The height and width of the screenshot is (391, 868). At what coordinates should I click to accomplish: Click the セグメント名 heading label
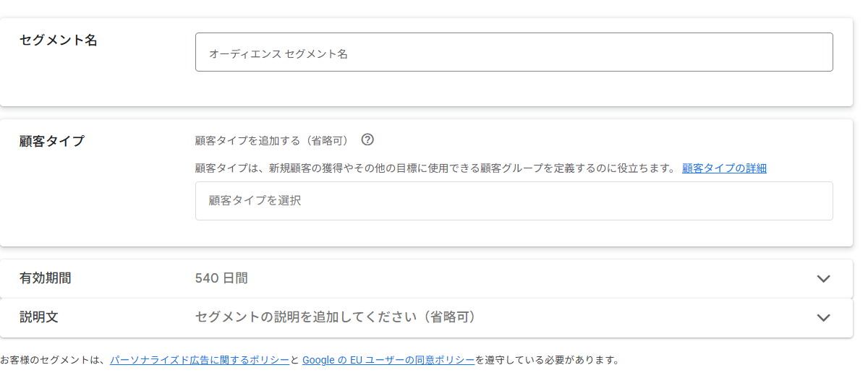(x=59, y=40)
